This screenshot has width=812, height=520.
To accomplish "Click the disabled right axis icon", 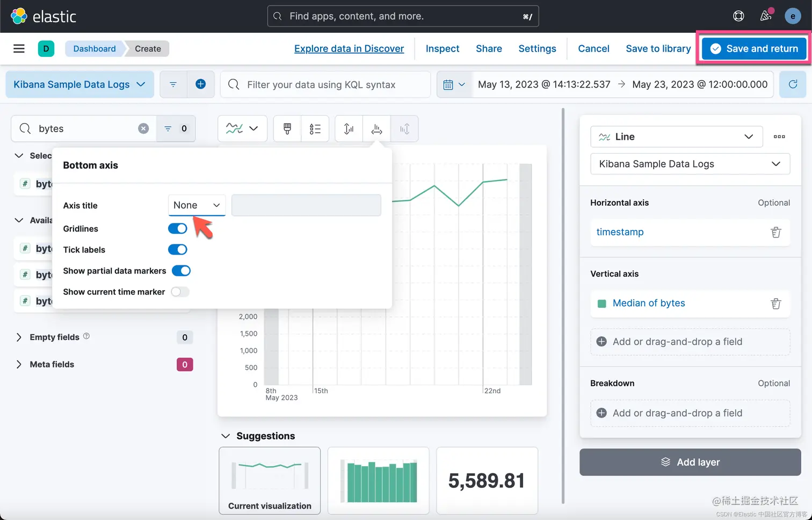I will (404, 129).
